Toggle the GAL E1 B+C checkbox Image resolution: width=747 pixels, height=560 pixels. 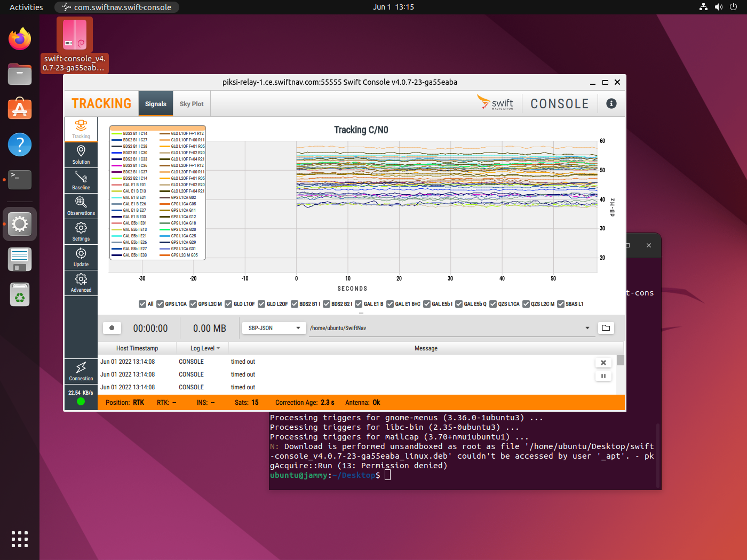pos(390,304)
